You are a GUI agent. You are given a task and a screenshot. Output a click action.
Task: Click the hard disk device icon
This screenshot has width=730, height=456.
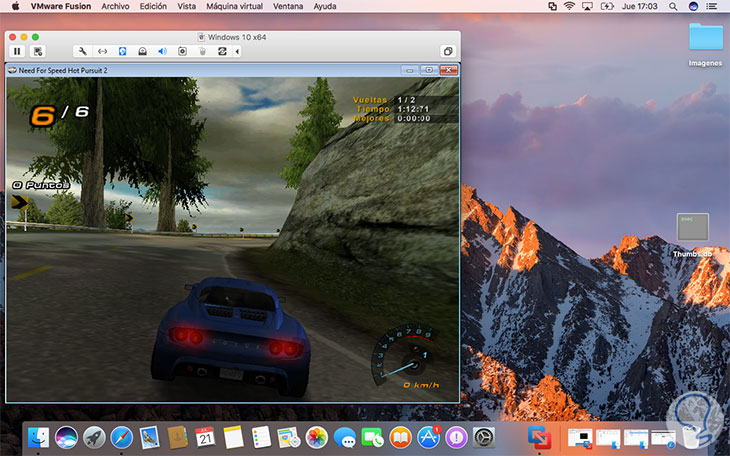(142, 51)
